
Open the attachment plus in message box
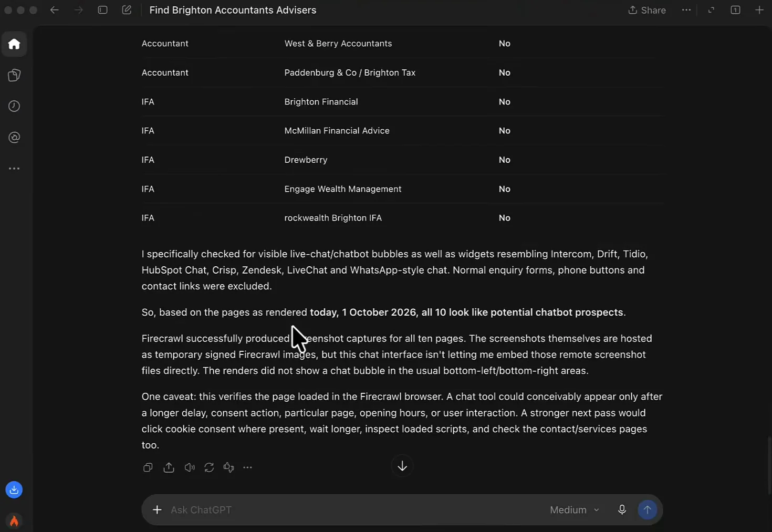coord(157,510)
